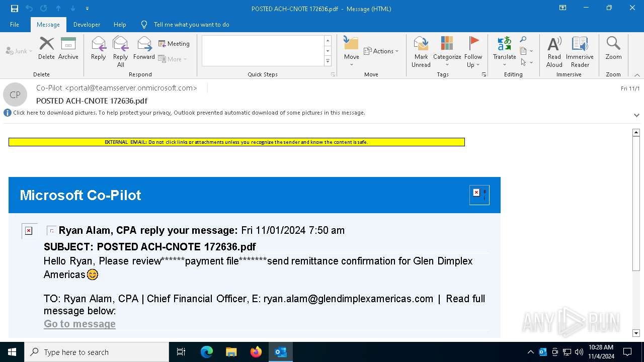Screen dimensions: 644x362
Task: Show hidden system tray icons
Action: 531,352
